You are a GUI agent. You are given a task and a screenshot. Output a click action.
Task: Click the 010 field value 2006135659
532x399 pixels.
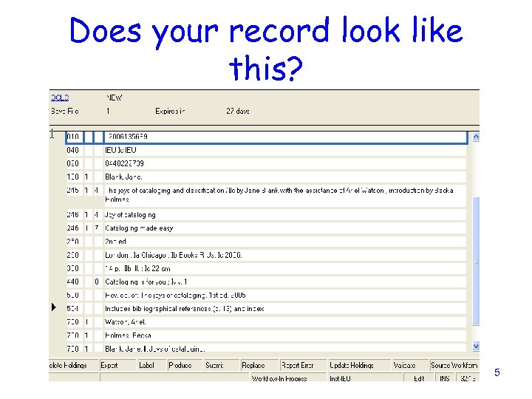285,137
